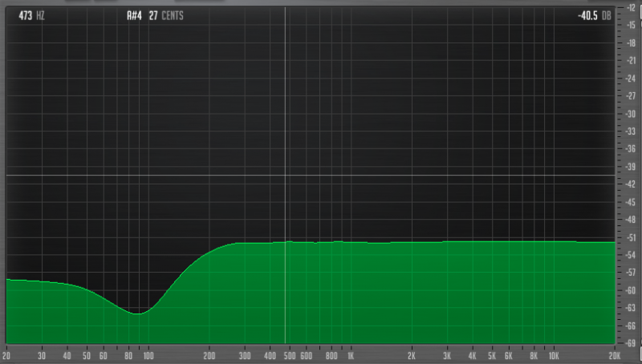Screen dimensions: 642x364
Task: Click the 2K frequency axis label
Action: (411, 355)
